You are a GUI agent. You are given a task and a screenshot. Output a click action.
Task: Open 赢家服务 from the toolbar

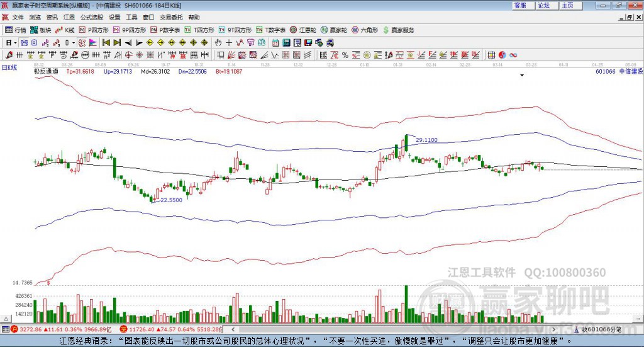tap(399, 30)
